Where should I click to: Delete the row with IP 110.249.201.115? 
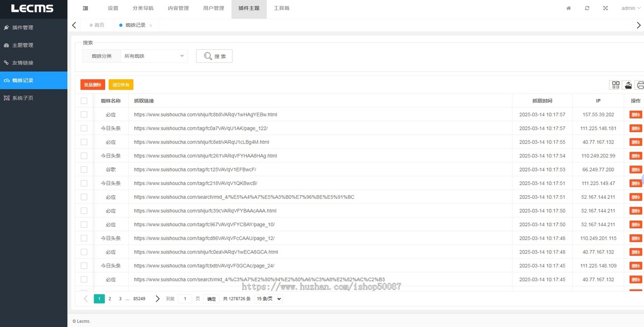(x=635, y=238)
